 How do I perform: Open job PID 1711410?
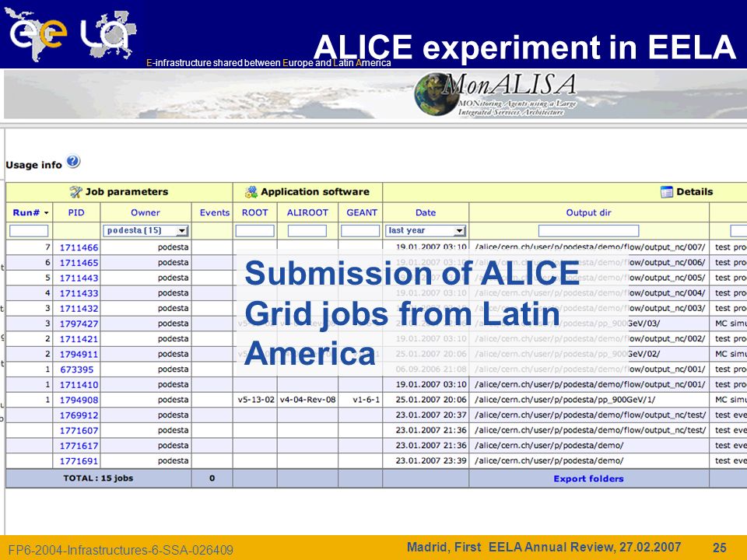tap(79, 384)
